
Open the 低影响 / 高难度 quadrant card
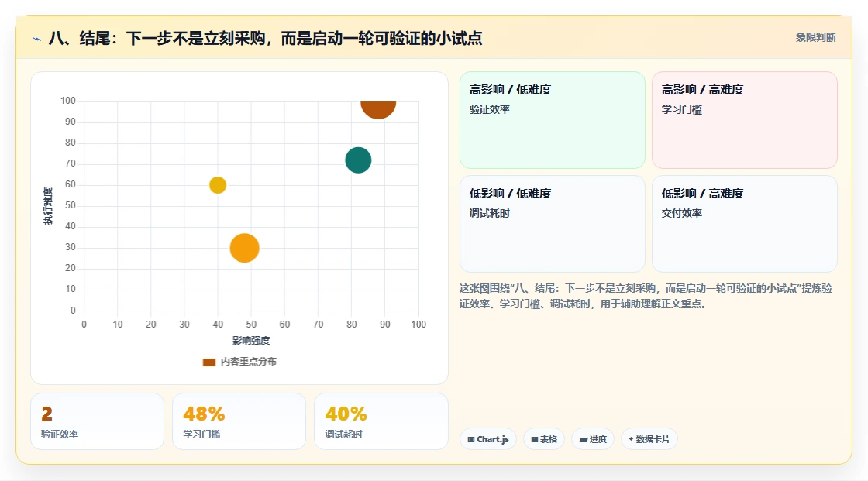[745, 224]
